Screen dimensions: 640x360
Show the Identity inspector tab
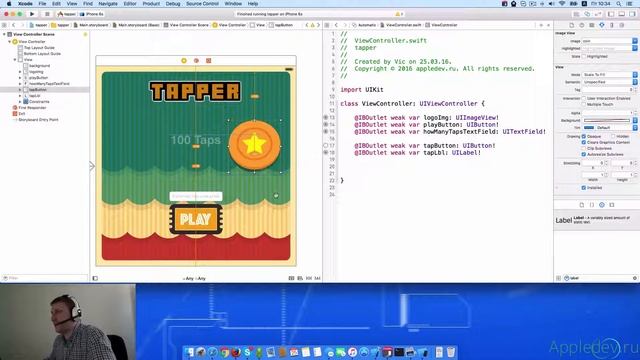(591, 25)
